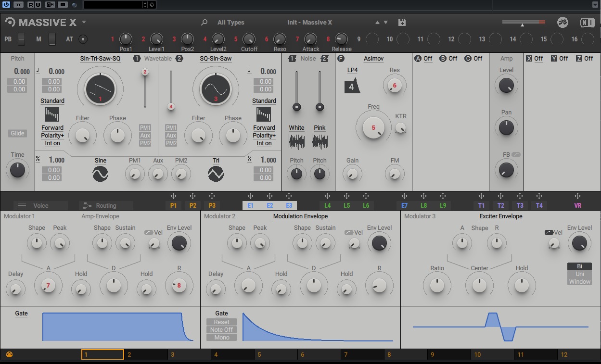Click the aftertouch AT indicator circle
601x364 pixels.
(x=83, y=39)
